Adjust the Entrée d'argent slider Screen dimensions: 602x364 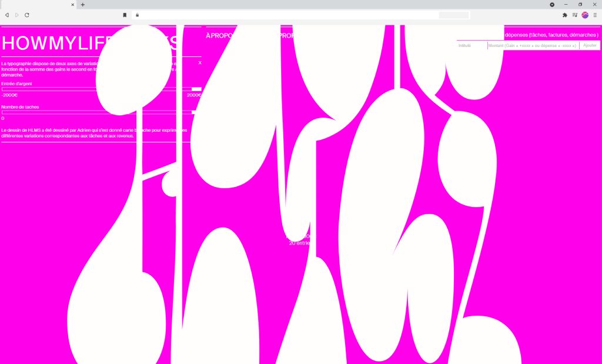click(x=101, y=89)
